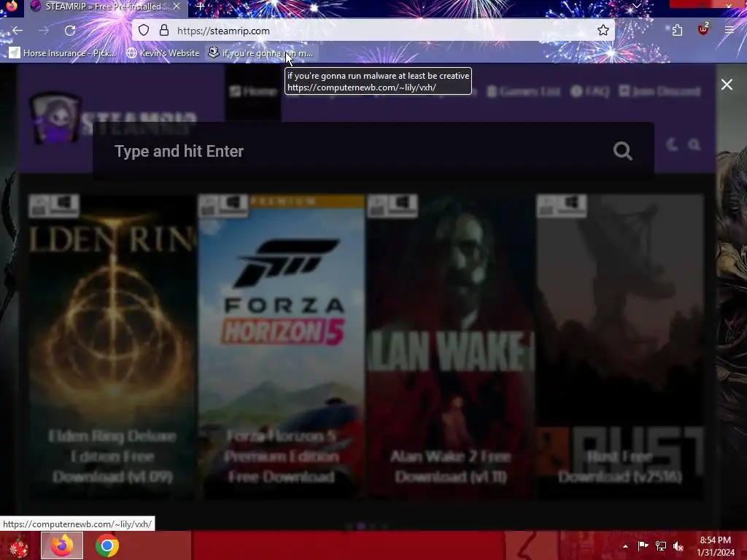Click Join Discord menu item
Viewport: 747px width, 560px height.
[659, 91]
